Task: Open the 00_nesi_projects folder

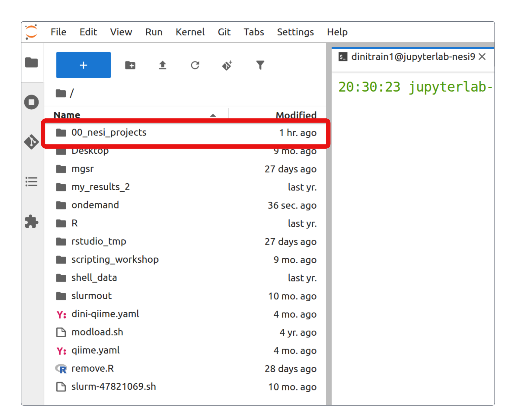Action: [109, 132]
